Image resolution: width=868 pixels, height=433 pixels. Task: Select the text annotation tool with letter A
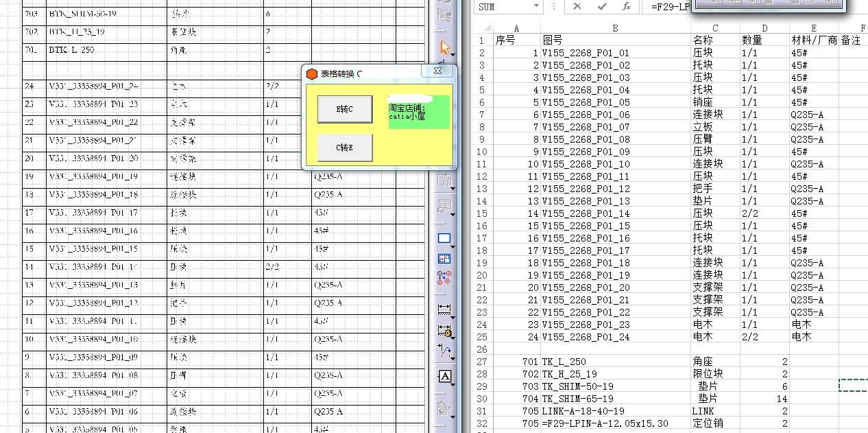click(x=445, y=376)
